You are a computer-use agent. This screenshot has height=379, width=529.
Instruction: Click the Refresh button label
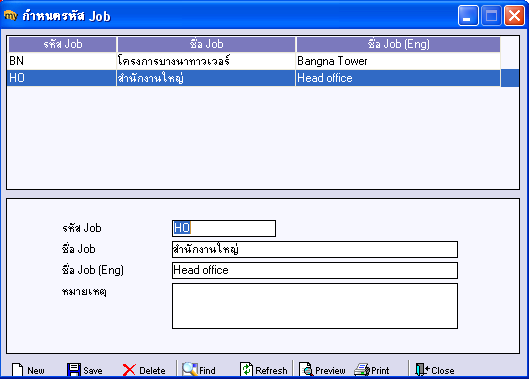(x=271, y=371)
